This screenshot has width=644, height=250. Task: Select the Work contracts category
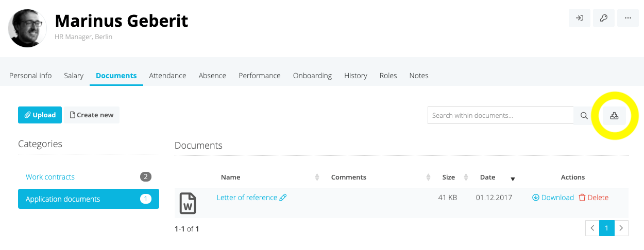[50, 177]
